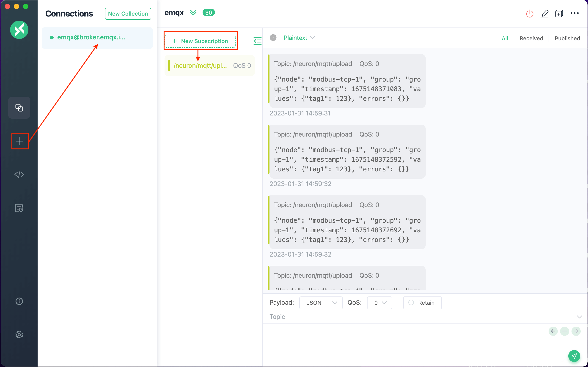This screenshot has width=588, height=367.
Task: Click the green send message button
Action: coord(574,356)
